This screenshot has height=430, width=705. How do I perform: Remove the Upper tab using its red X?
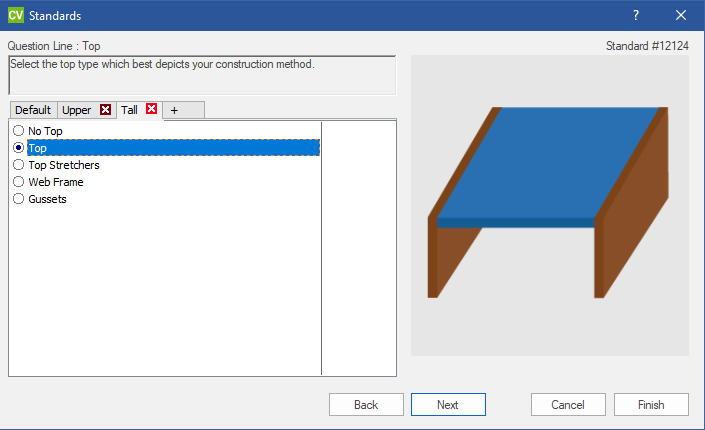(x=105, y=110)
